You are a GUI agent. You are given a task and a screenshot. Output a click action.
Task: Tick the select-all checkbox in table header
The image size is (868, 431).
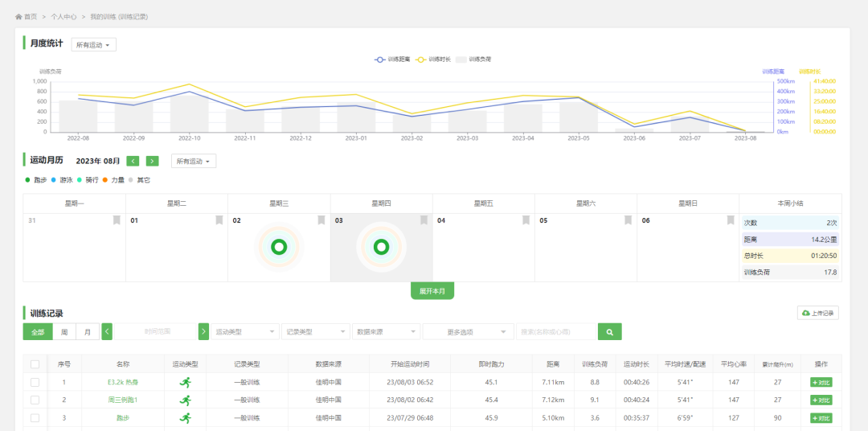coord(35,364)
